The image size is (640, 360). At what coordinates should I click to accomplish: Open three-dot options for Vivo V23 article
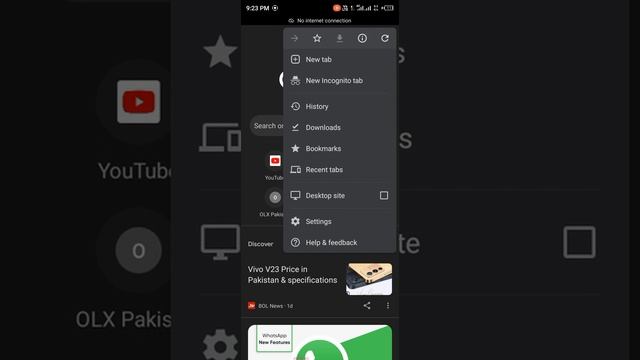point(388,305)
